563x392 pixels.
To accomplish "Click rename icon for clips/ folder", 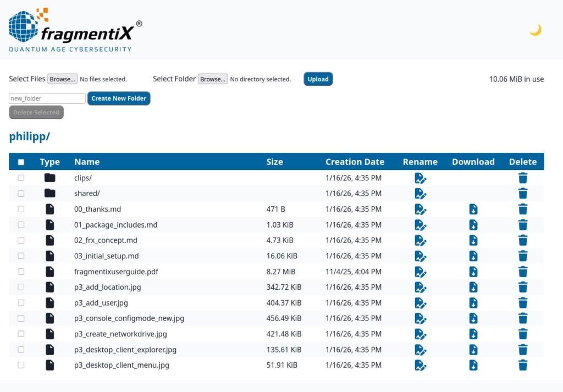I will [420, 178].
